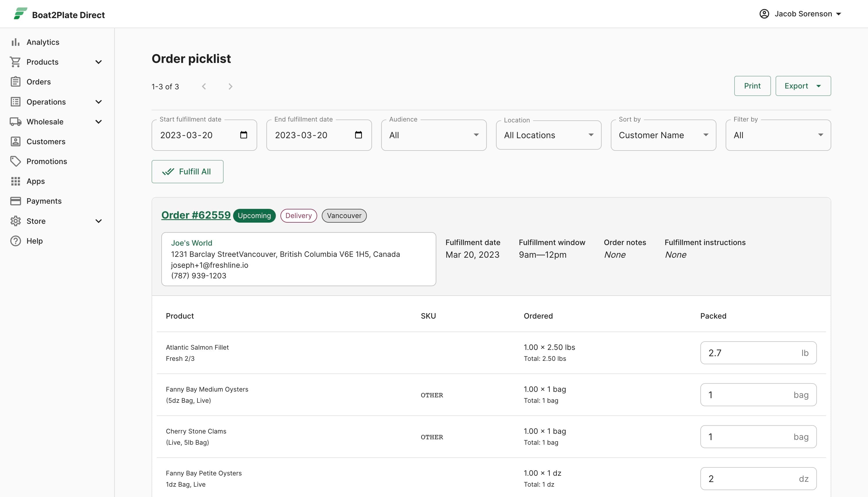Open the Jacob Sorenson account icon

pyautogui.click(x=764, y=14)
